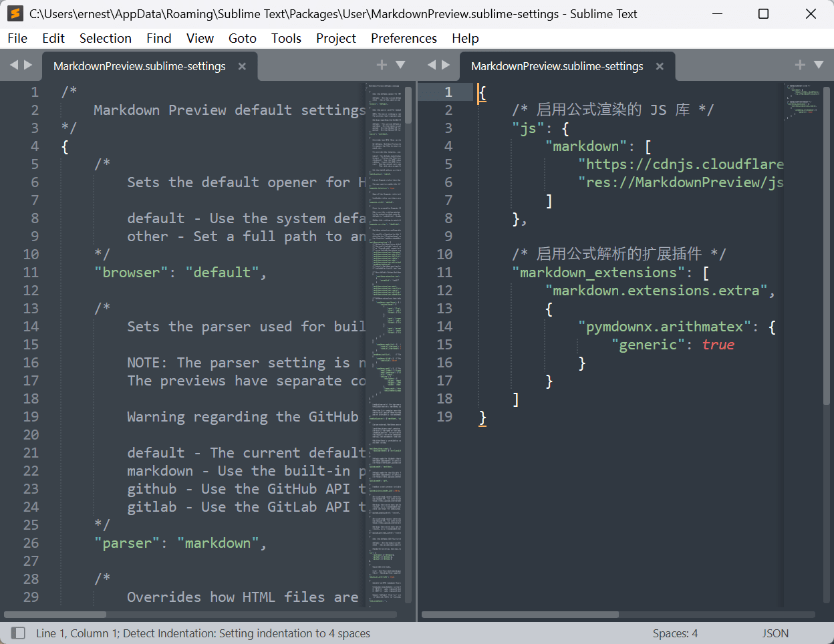Close the right MarkdownPreview.sublime-settings tab
This screenshot has height=644, width=834.
pyautogui.click(x=660, y=66)
